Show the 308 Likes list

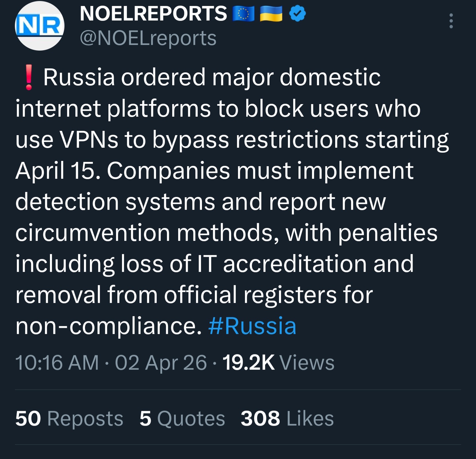(287, 418)
